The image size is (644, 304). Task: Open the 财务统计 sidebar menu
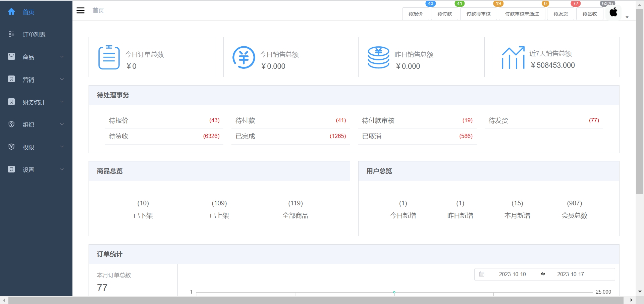click(x=36, y=102)
